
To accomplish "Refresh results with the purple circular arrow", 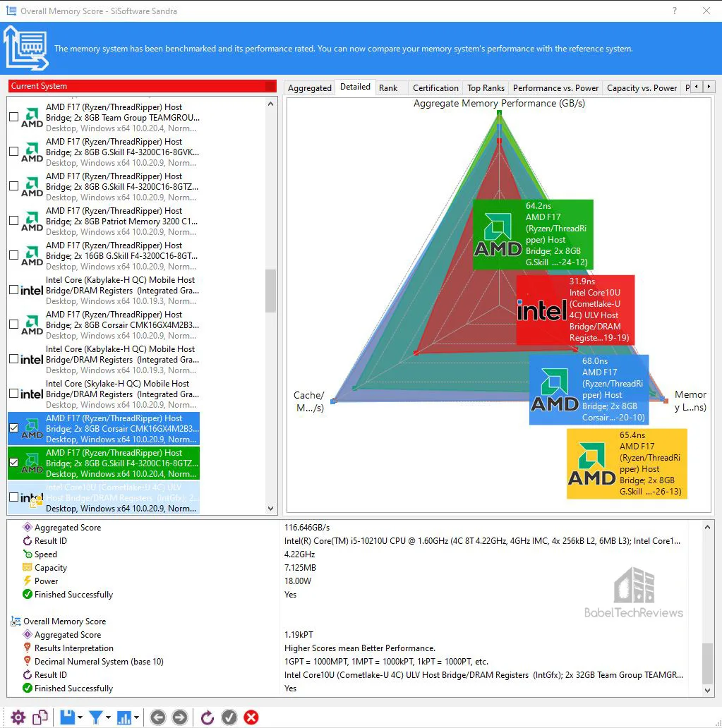I will tap(207, 717).
